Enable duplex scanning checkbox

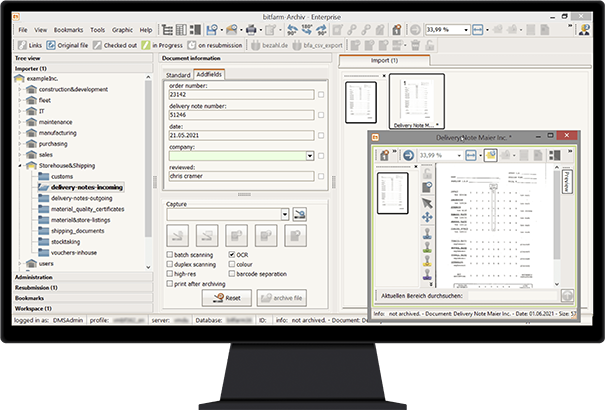click(x=169, y=264)
